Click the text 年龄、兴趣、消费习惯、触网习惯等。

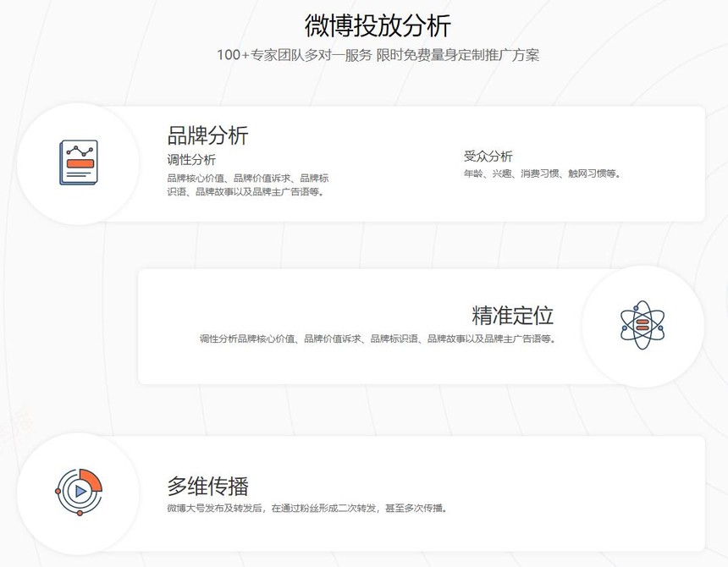click(542, 173)
